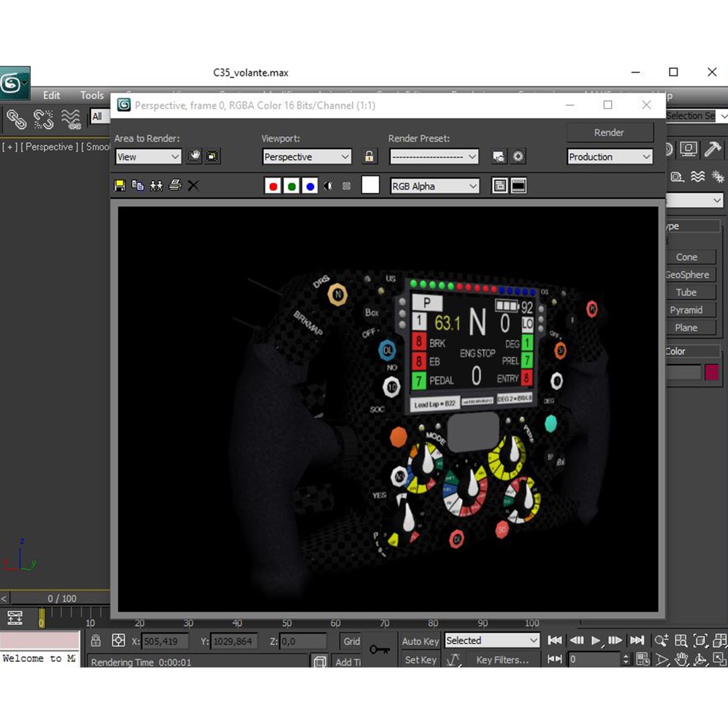Click the 0 / 100 time slider

pyautogui.click(x=61, y=599)
